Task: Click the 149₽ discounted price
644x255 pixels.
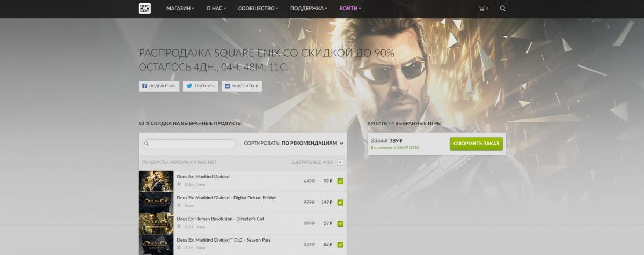Action: (x=326, y=202)
